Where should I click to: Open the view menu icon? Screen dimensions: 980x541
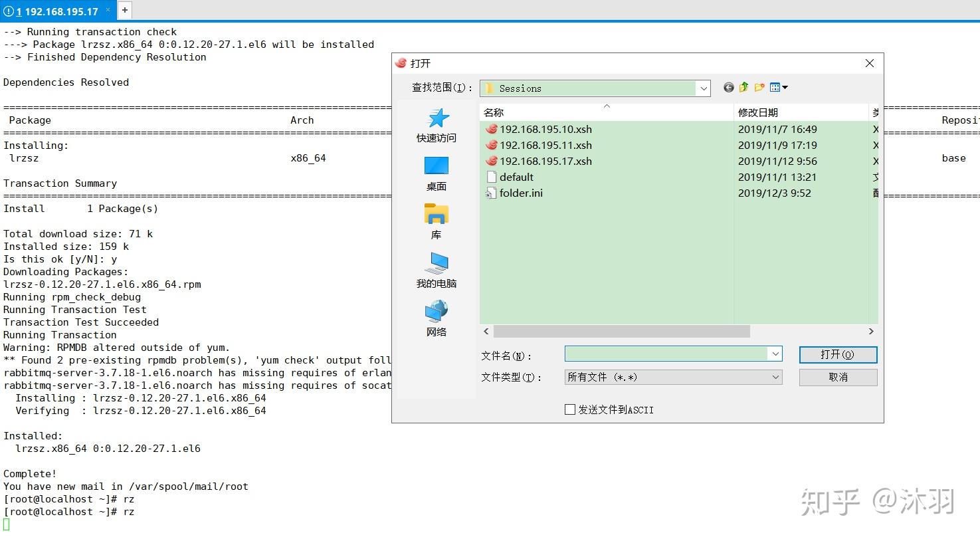779,87
